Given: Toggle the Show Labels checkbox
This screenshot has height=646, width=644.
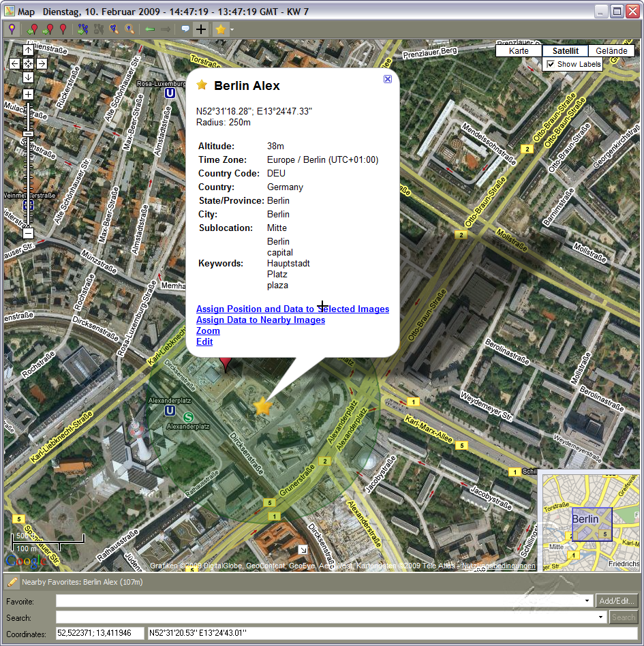Looking at the screenshot, I should click(551, 64).
